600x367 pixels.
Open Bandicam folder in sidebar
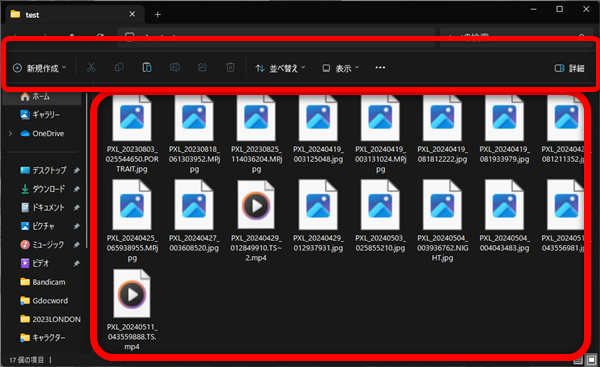point(43,282)
